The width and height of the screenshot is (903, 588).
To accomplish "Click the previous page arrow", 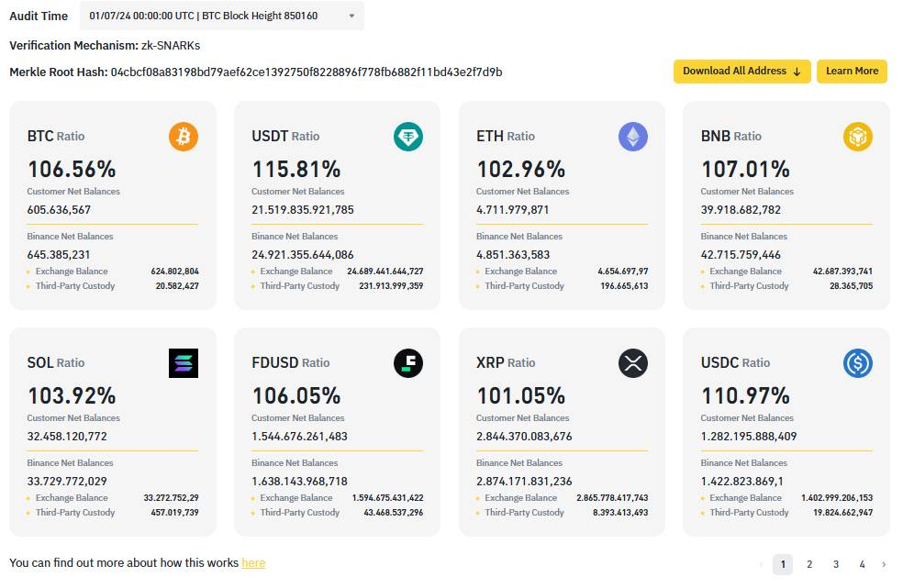I will pyautogui.click(x=762, y=564).
